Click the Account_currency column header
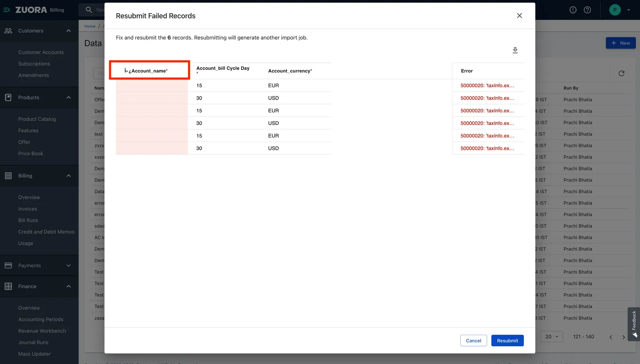 pos(290,71)
